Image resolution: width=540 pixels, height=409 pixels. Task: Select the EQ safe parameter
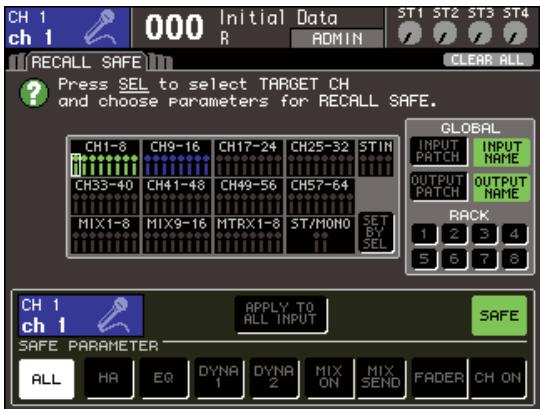point(164,378)
